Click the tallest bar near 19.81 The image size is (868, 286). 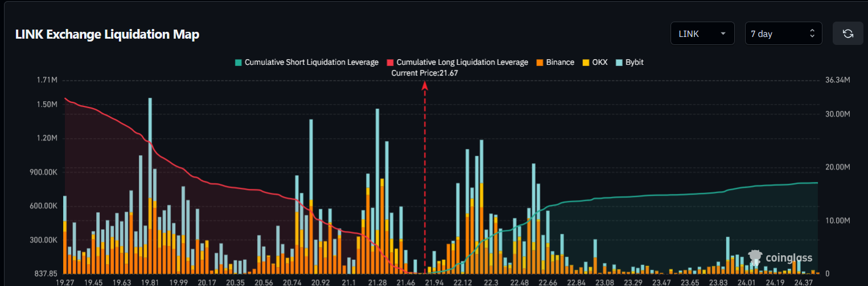tap(150, 185)
